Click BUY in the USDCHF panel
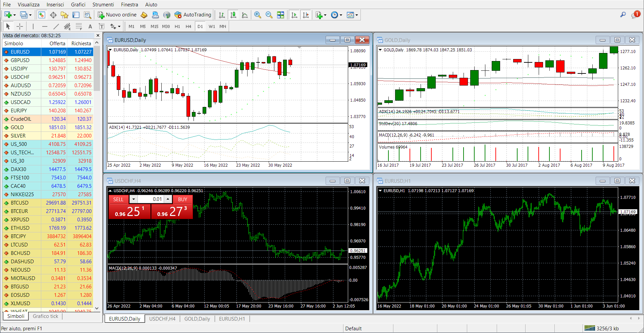 click(182, 199)
